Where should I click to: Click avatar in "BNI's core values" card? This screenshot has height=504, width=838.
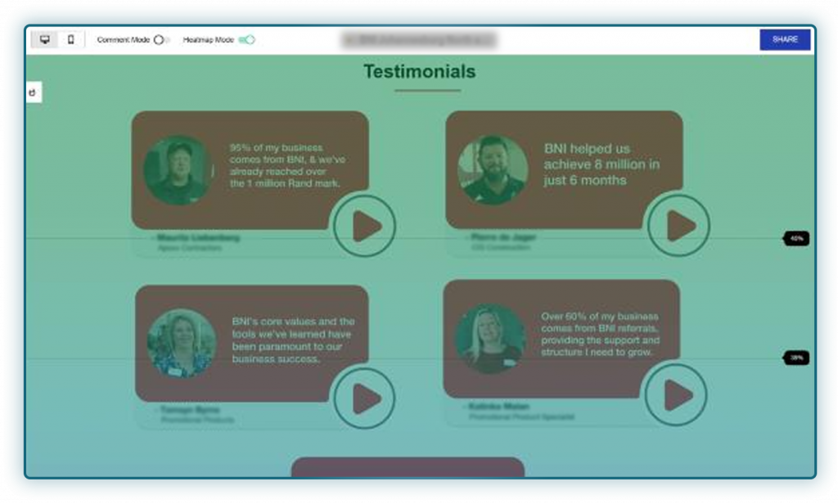pos(182,343)
